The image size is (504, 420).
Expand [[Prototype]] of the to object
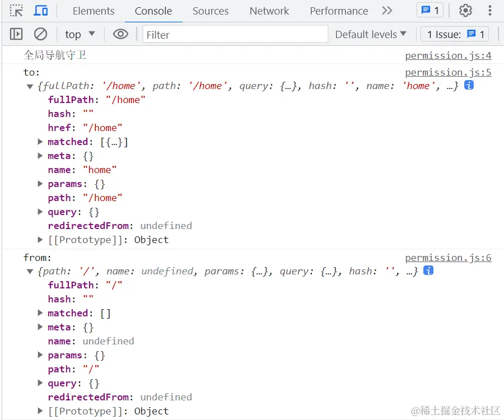tap(40, 240)
